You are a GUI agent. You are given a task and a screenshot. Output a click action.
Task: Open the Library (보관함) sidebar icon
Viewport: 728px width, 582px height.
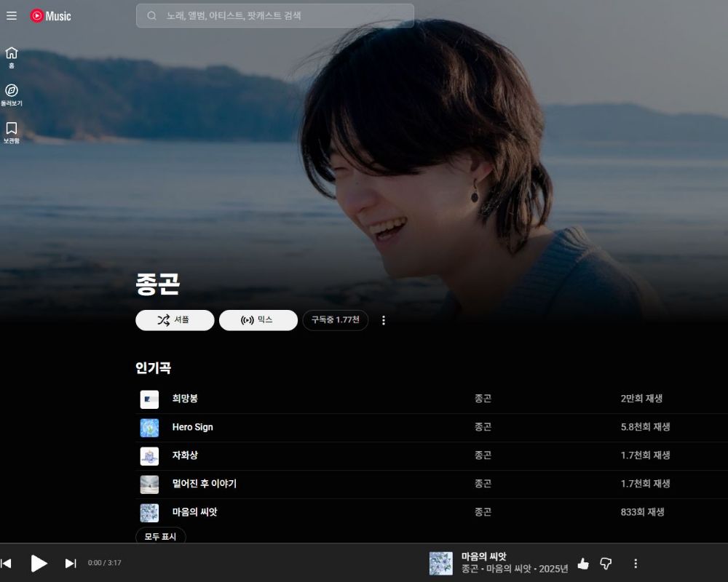point(12,132)
